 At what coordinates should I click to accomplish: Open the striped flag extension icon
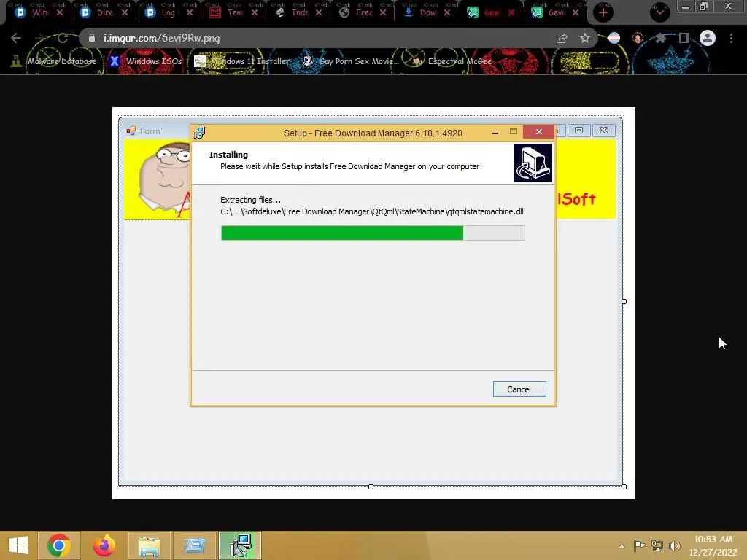[x=614, y=38]
